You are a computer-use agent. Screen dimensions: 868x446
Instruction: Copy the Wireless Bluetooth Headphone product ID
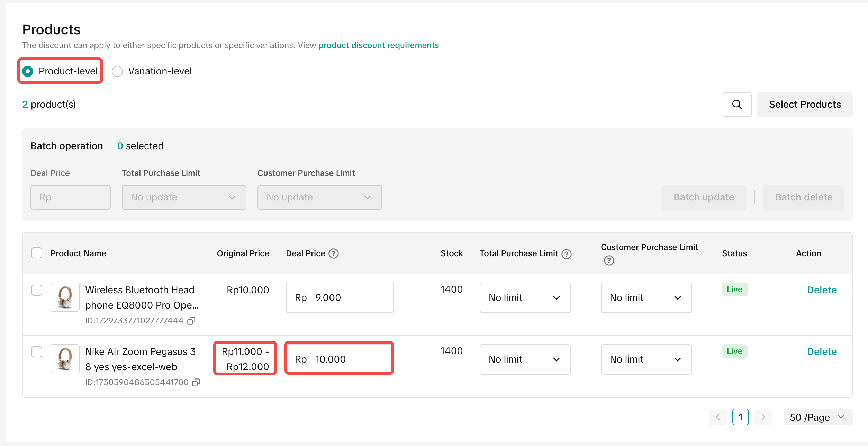191,321
